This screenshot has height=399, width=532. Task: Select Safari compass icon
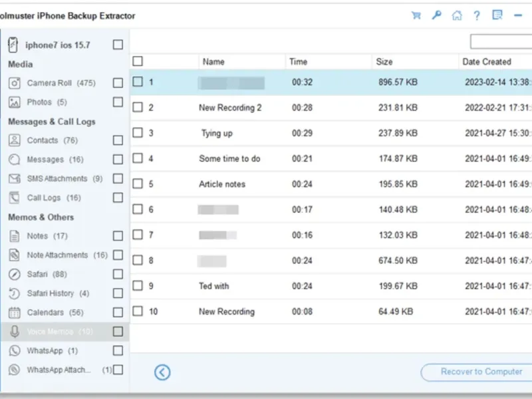tap(14, 274)
